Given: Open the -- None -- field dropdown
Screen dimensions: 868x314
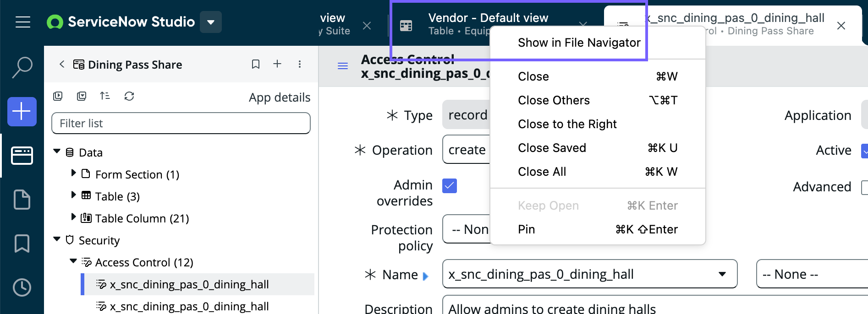Looking at the screenshot, I should coord(812,274).
